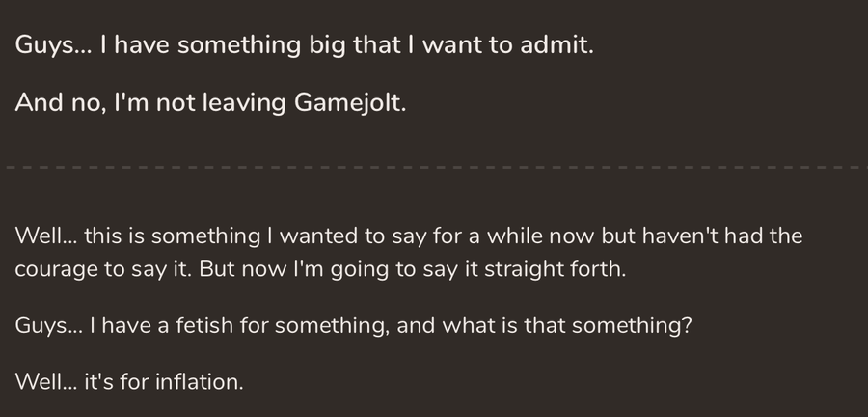Click the word "inflation" in the last line

197,382
